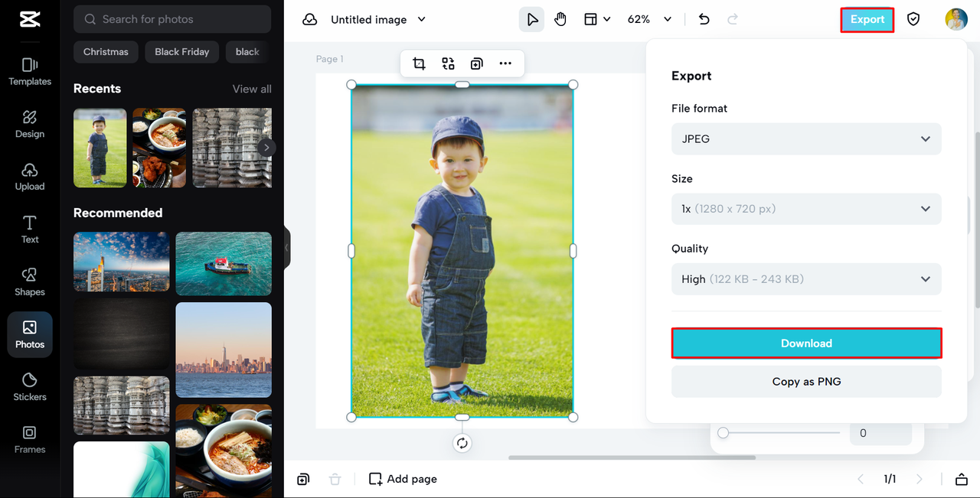Open the Text panel

click(30, 229)
